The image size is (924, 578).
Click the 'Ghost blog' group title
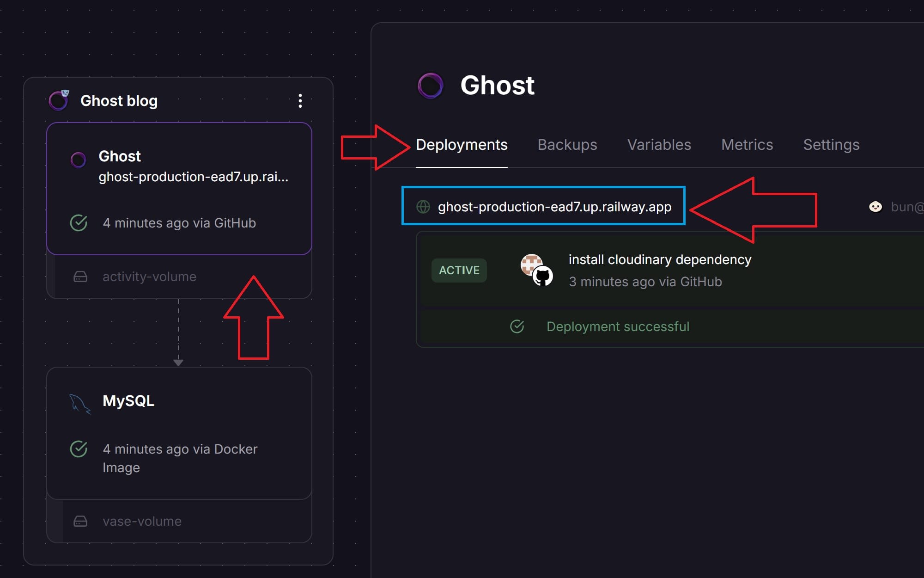119,101
